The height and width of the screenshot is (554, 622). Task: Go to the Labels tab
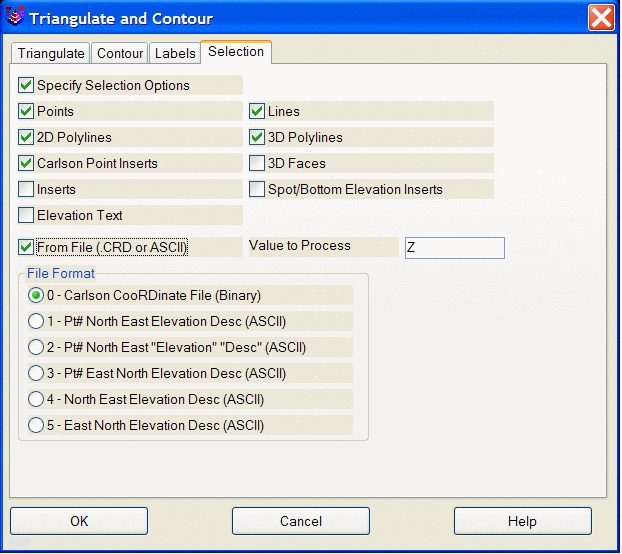tap(174, 53)
